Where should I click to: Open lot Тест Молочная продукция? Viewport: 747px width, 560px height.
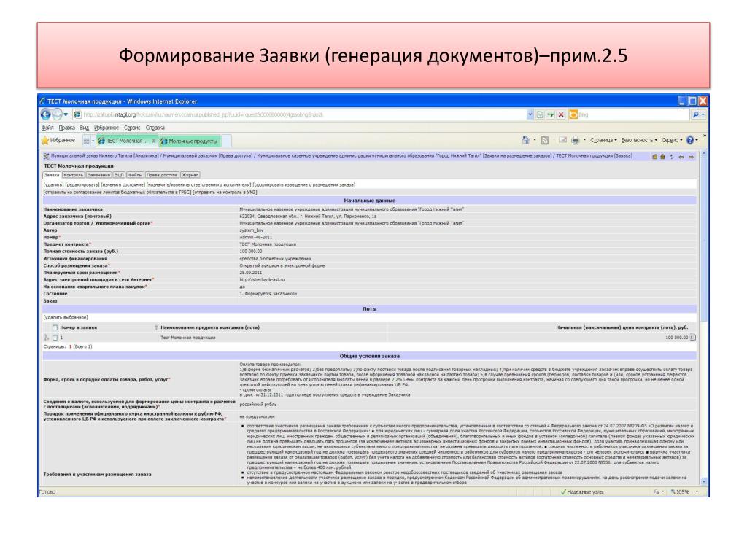(x=187, y=338)
